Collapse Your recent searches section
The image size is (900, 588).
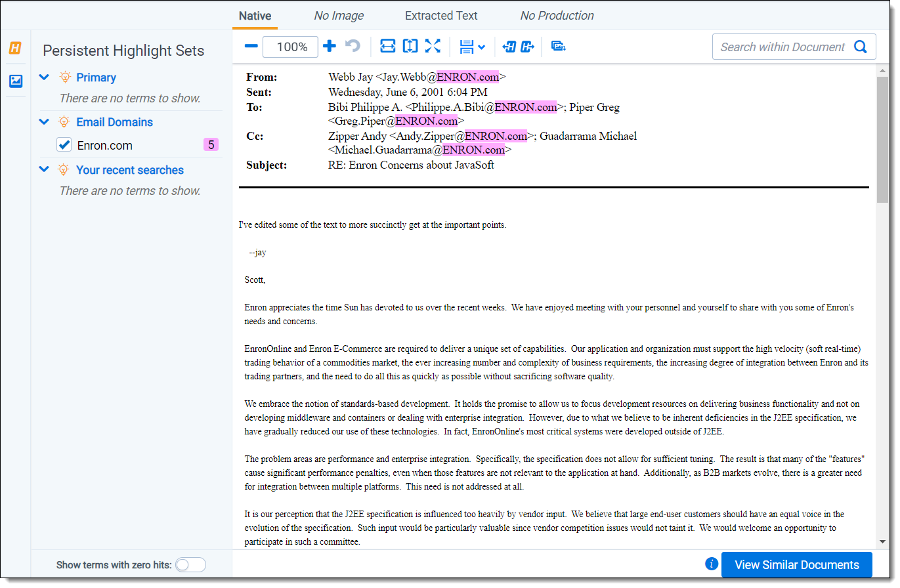(x=44, y=170)
